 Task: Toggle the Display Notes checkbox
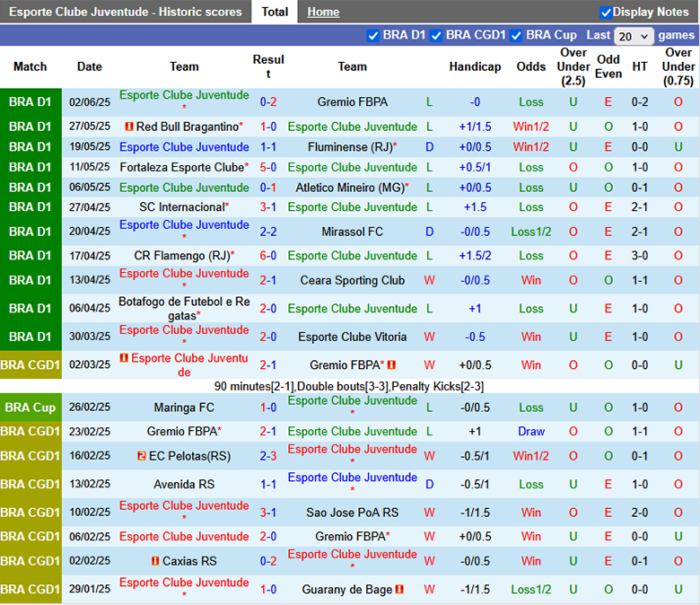(x=606, y=13)
